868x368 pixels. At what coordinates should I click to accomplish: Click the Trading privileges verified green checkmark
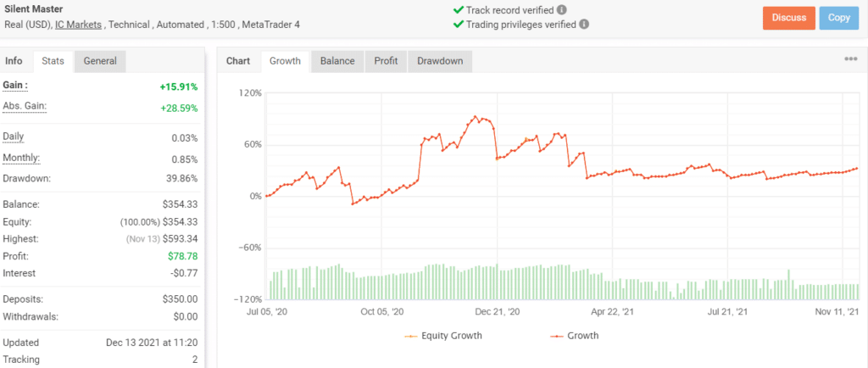[x=459, y=24]
